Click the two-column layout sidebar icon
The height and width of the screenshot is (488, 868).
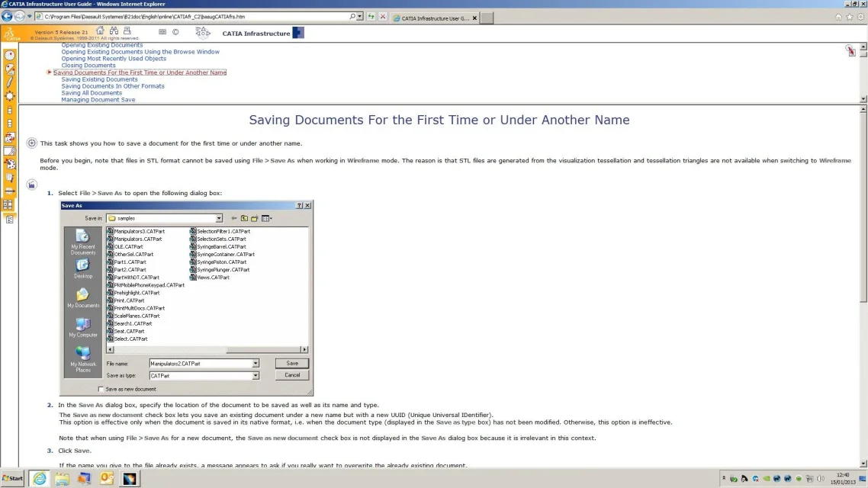pos(8,204)
